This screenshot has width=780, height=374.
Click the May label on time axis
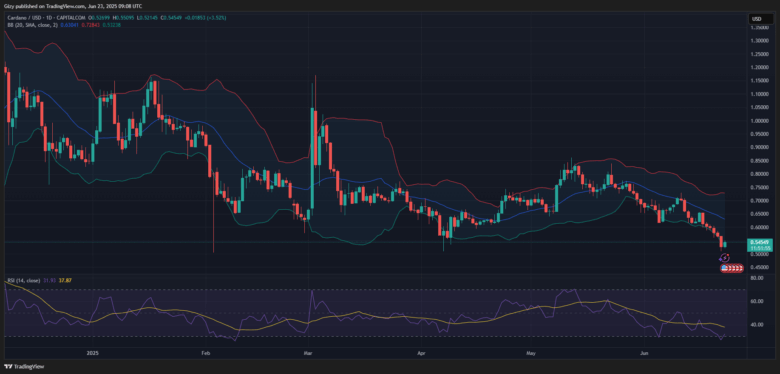point(531,354)
